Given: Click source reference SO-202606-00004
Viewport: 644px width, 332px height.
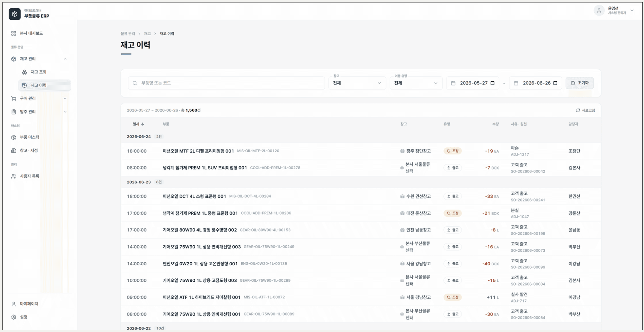Looking at the screenshot, I should click(x=528, y=284).
